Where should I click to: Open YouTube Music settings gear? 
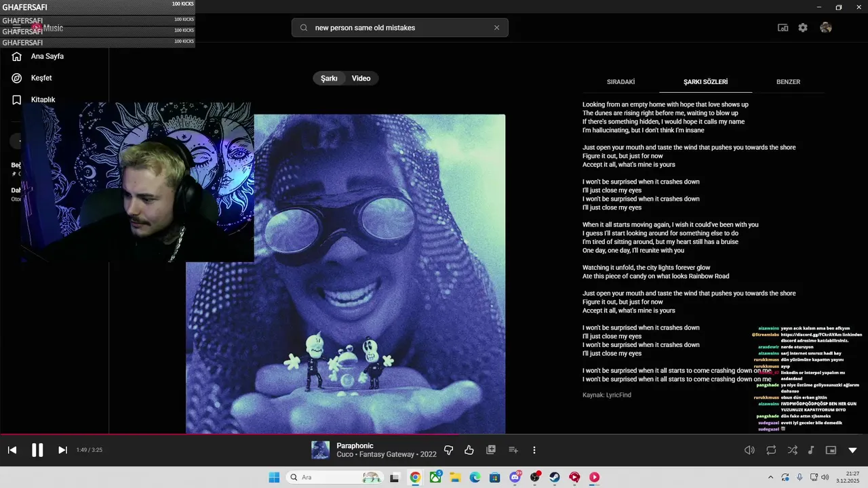[803, 28]
